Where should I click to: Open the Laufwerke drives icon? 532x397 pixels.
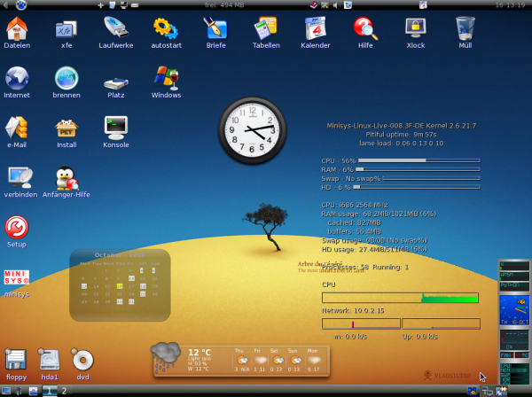(x=116, y=29)
